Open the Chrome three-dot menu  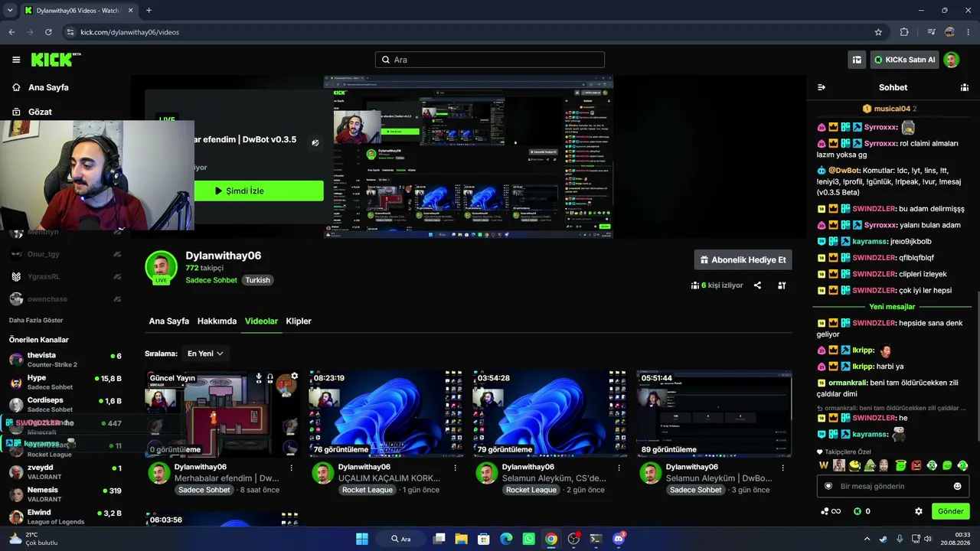pos(969,32)
